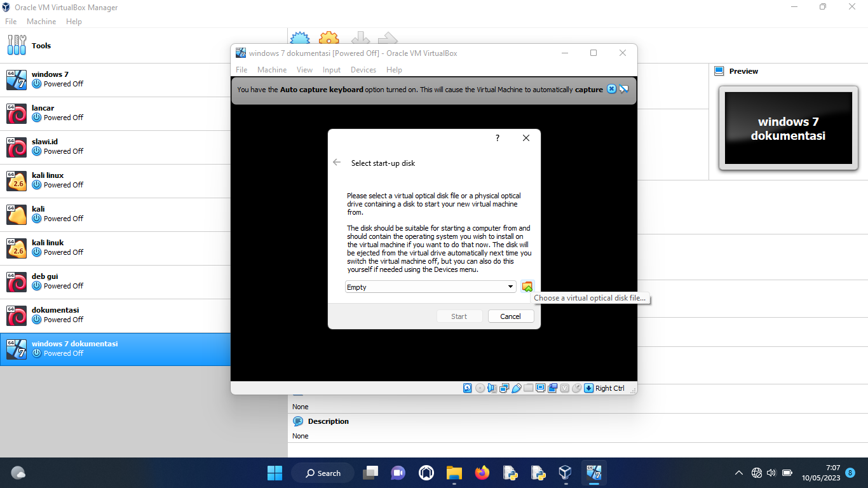Open Task View from the taskbar

tap(370, 473)
